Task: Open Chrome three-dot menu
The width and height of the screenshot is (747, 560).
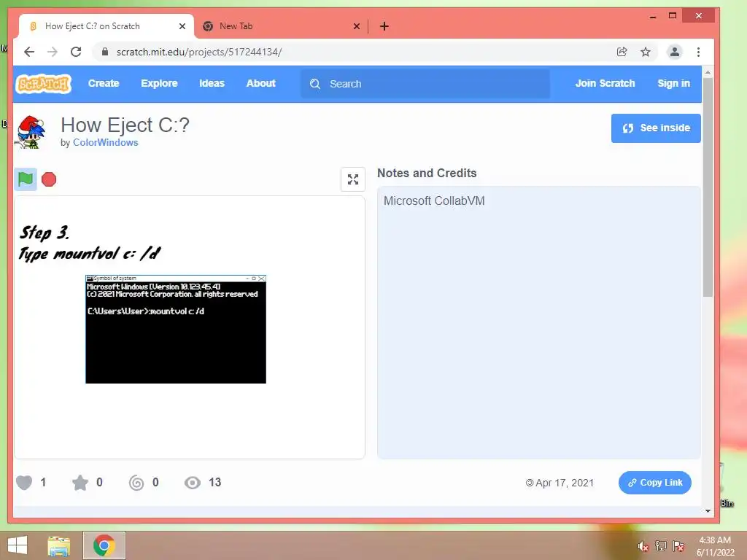Action: 698,52
